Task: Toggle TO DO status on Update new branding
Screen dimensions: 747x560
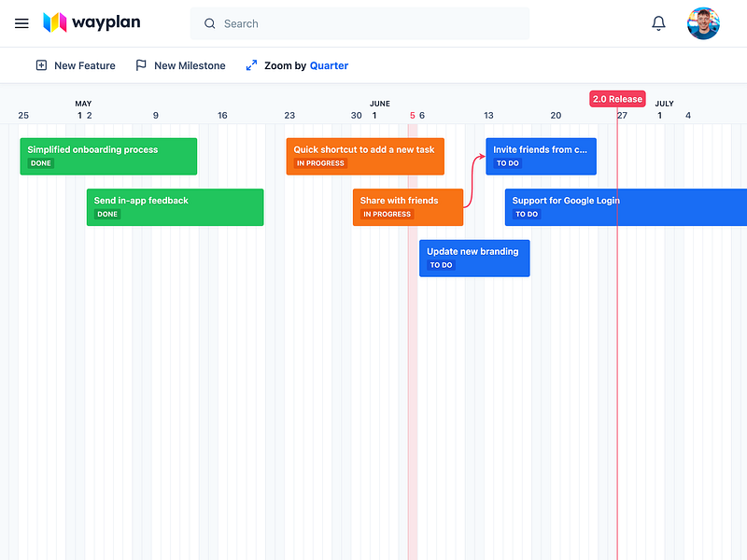Action: (x=441, y=265)
